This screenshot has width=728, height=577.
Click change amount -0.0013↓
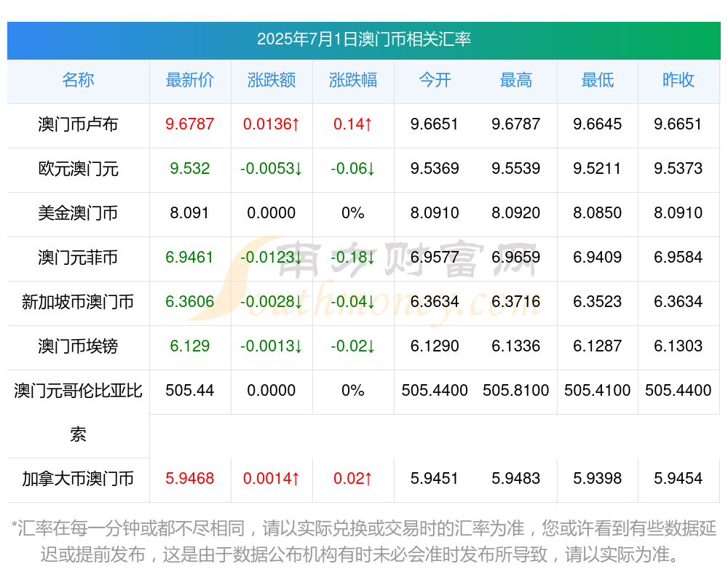pos(272,346)
